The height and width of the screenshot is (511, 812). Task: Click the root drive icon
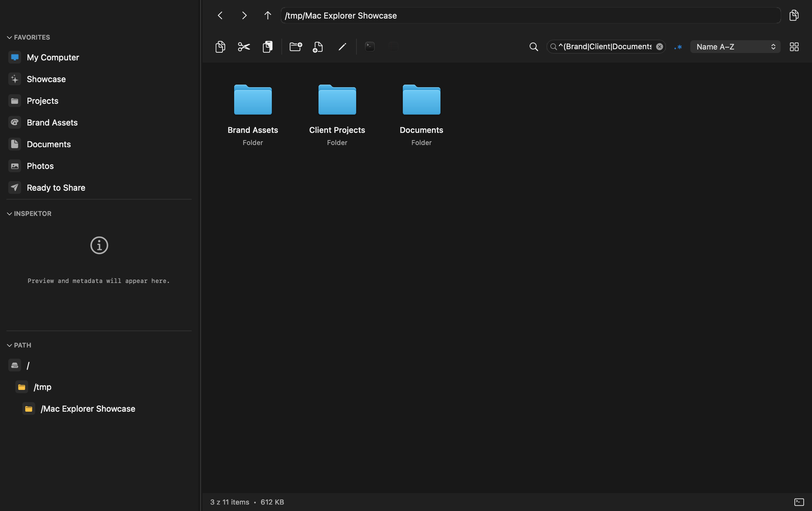[14, 365]
